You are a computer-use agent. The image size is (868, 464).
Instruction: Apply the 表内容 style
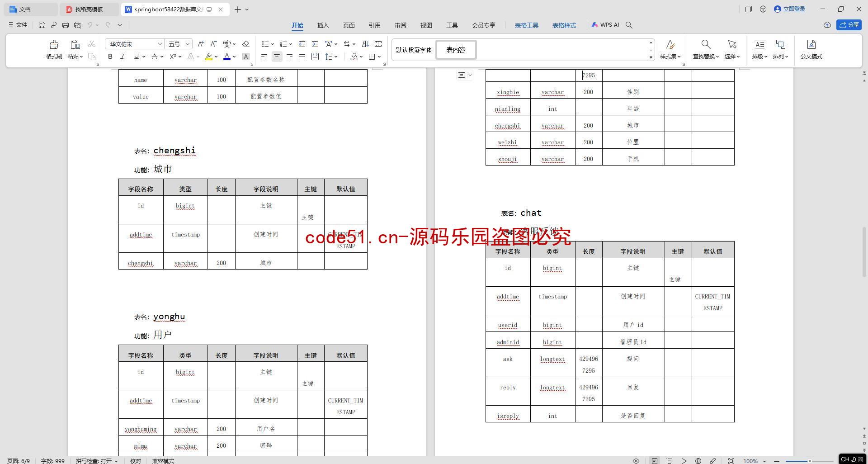click(456, 50)
